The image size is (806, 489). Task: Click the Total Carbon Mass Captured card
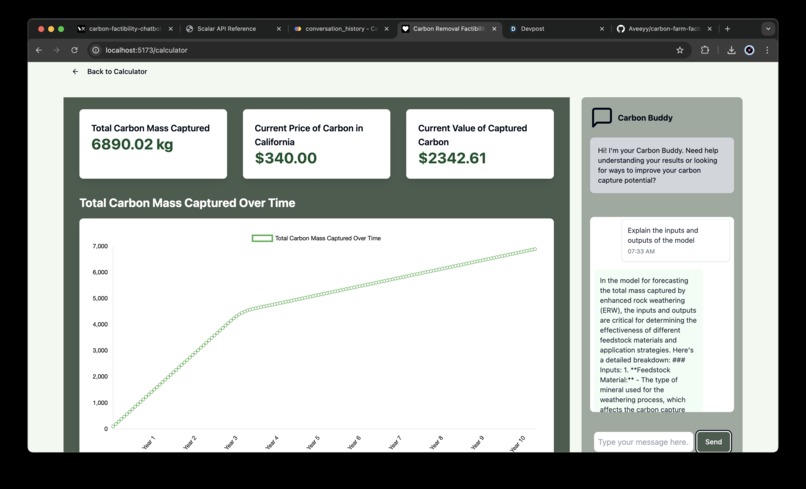[x=153, y=144]
